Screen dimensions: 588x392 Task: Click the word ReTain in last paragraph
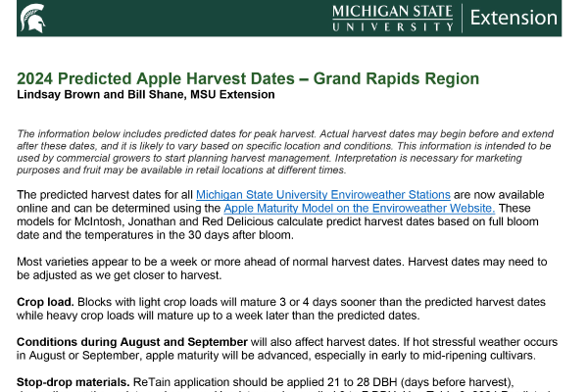152,382
